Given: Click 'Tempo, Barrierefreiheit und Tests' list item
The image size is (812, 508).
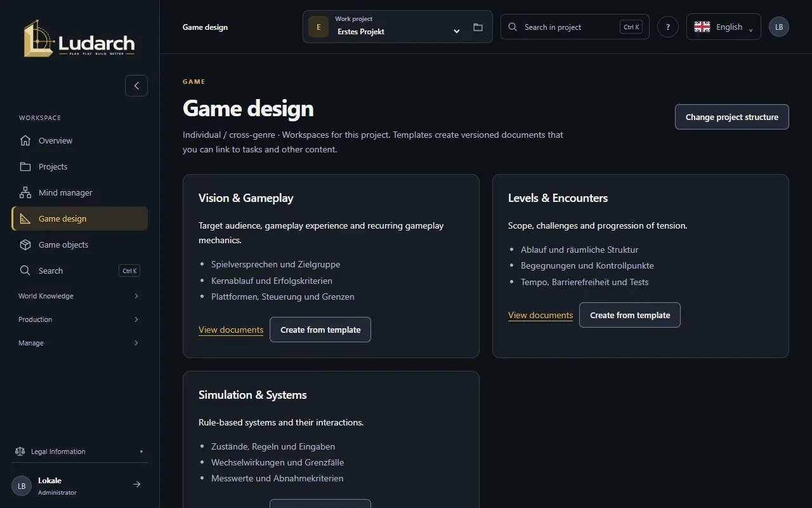Looking at the screenshot, I should 585,282.
